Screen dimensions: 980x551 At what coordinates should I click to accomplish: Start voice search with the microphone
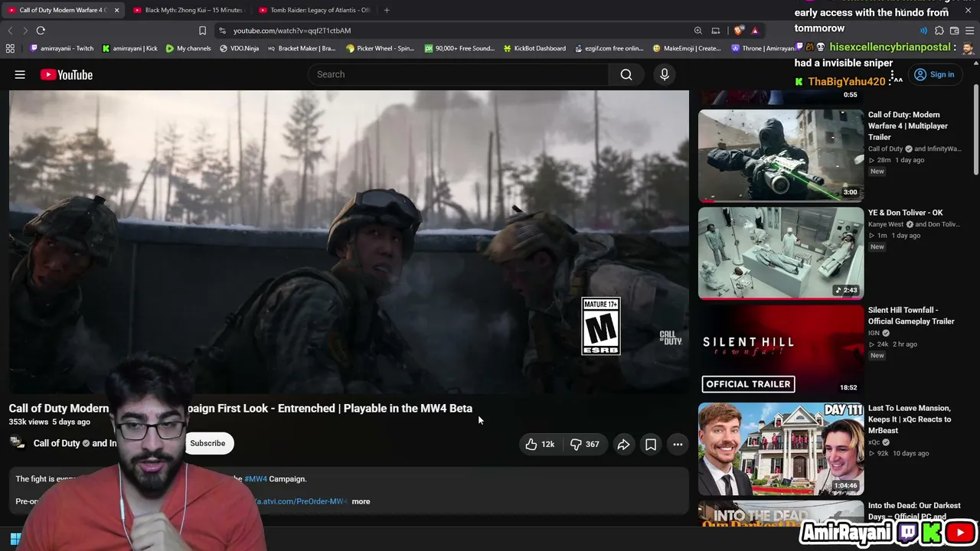click(x=665, y=74)
